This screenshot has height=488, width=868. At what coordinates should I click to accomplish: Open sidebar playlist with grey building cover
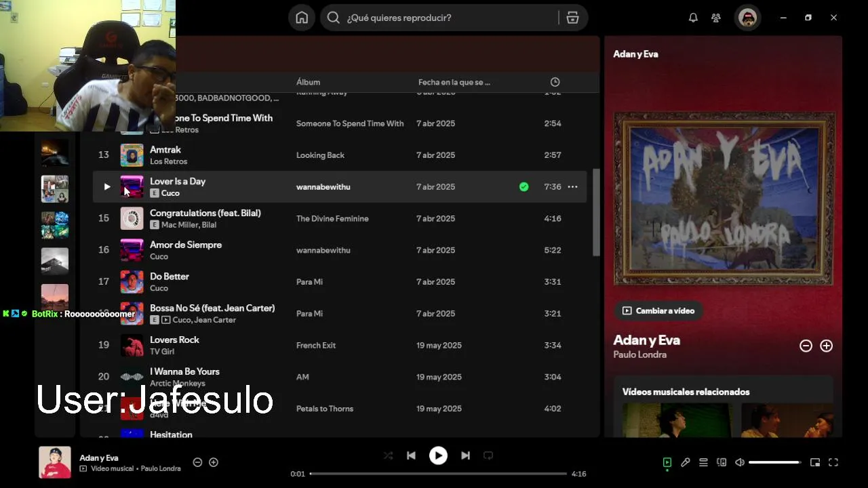(55, 261)
